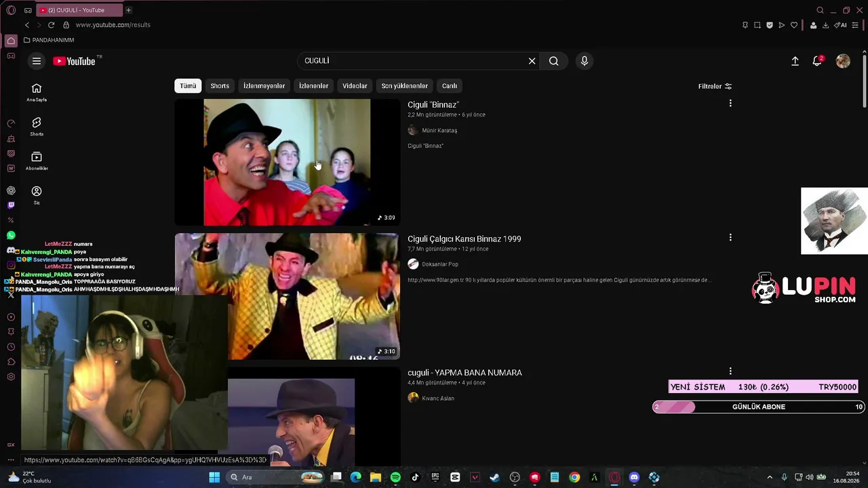Open the Filtreler filter panel
The height and width of the screenshot is (488, 868).
click(x=715, y=86)
